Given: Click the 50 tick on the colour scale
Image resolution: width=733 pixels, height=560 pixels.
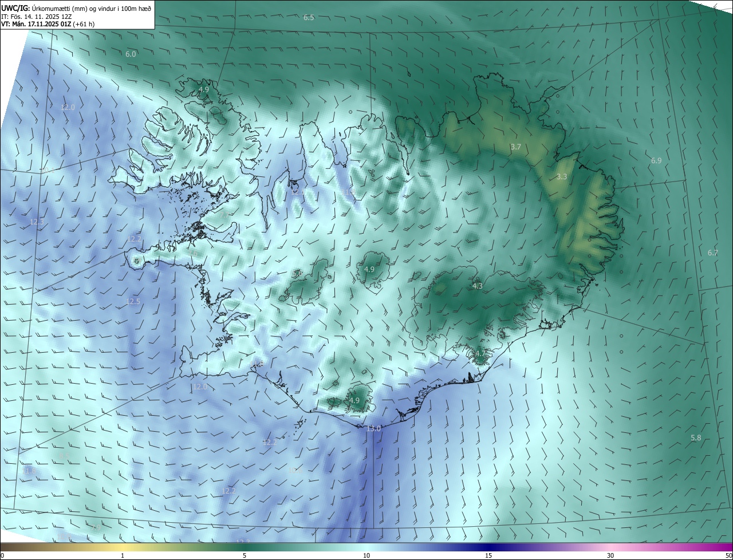Looking at the screenshot, I should coord(728,556).
